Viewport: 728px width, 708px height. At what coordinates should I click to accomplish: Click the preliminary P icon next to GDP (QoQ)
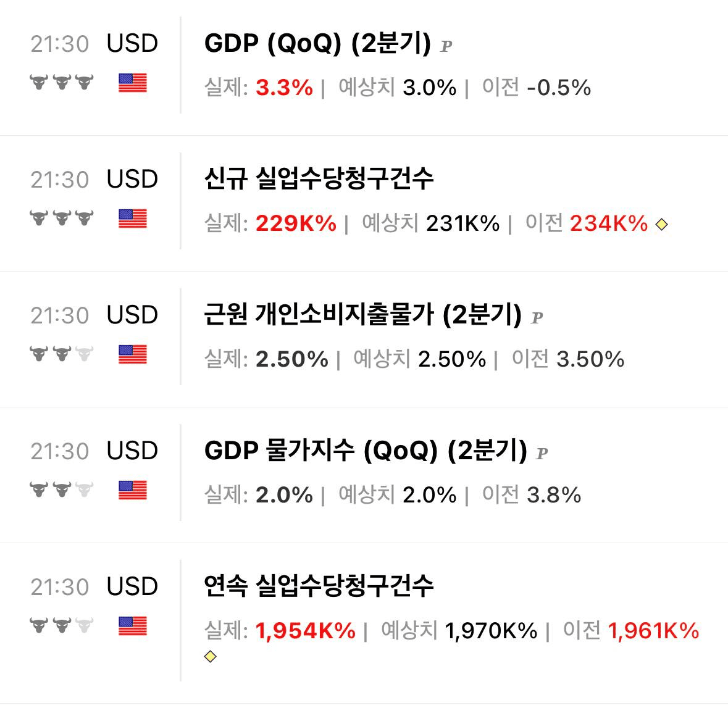point(446,46)
